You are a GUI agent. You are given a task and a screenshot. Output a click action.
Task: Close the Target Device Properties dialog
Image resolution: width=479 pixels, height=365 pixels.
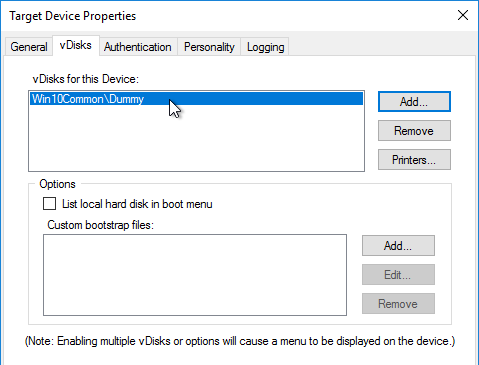(463, 15)
